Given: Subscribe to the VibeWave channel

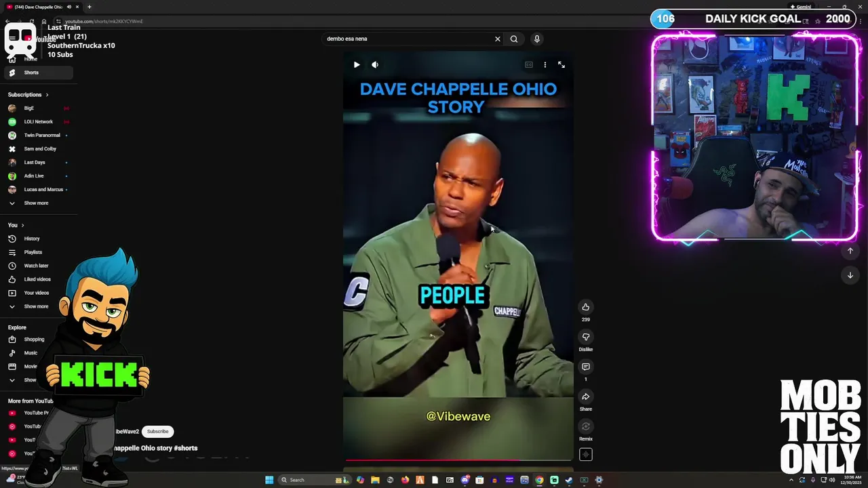Looking at the screenshot, I should 157,431.
